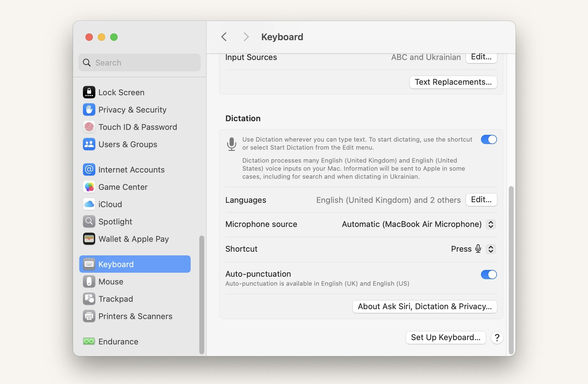
Task: Open Internet Accounts settings
Action: coord(135,170)
